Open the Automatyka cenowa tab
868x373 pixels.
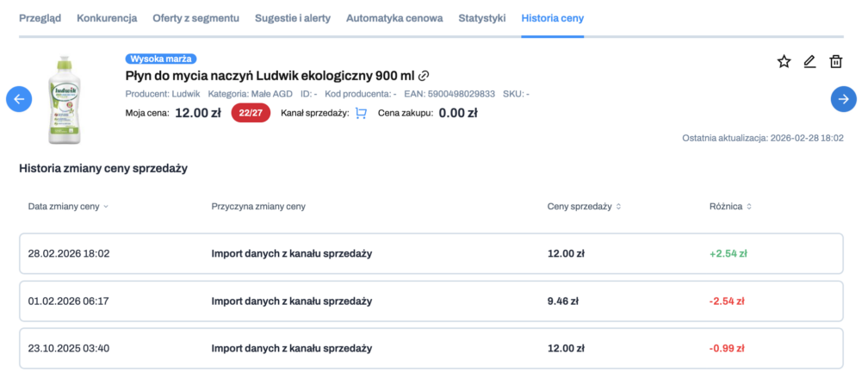click(x=394, y=17)
